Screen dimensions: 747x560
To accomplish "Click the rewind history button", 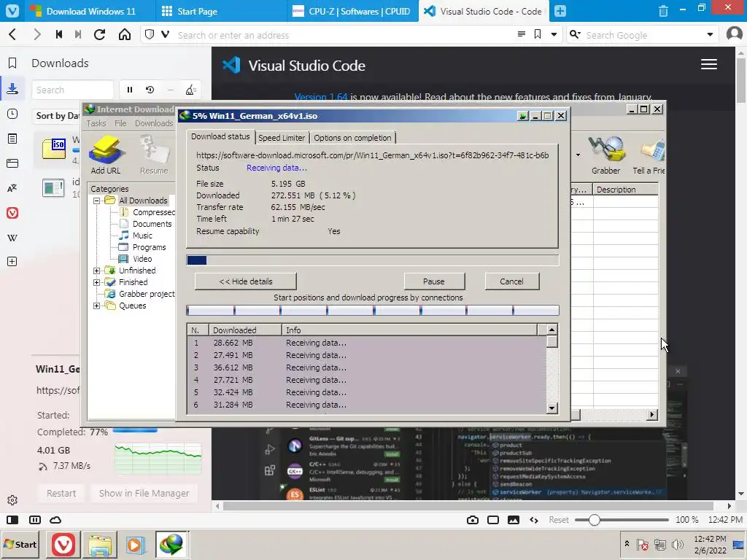I will click(x=59, y=34).
